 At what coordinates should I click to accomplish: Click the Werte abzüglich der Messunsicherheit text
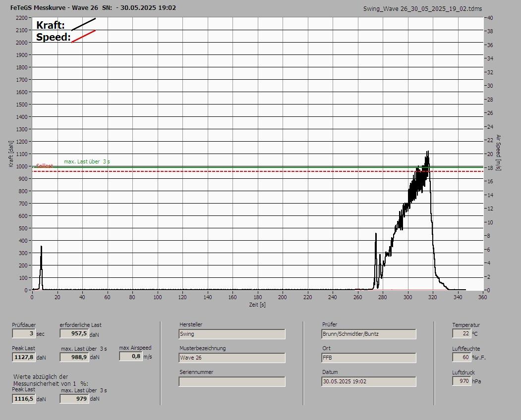click(x=51, y=380)
